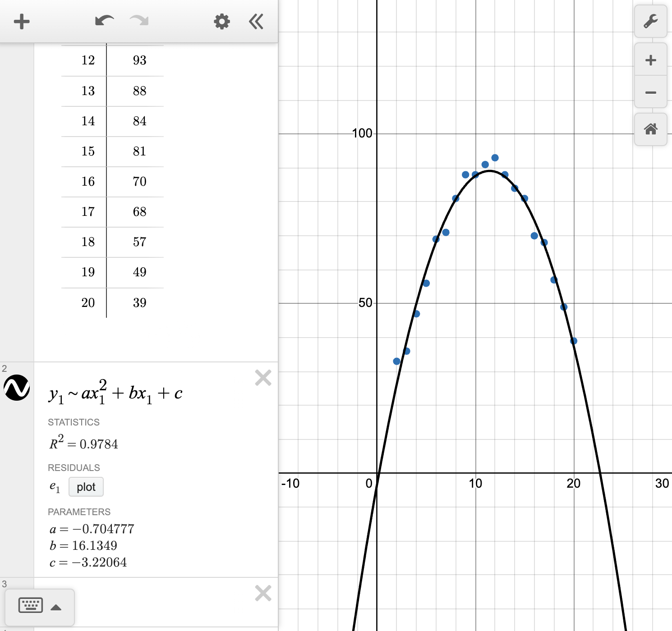This screenshot has height=631, width=672.
Task: Redo the last undone change
Action: [x=138, y=21]
